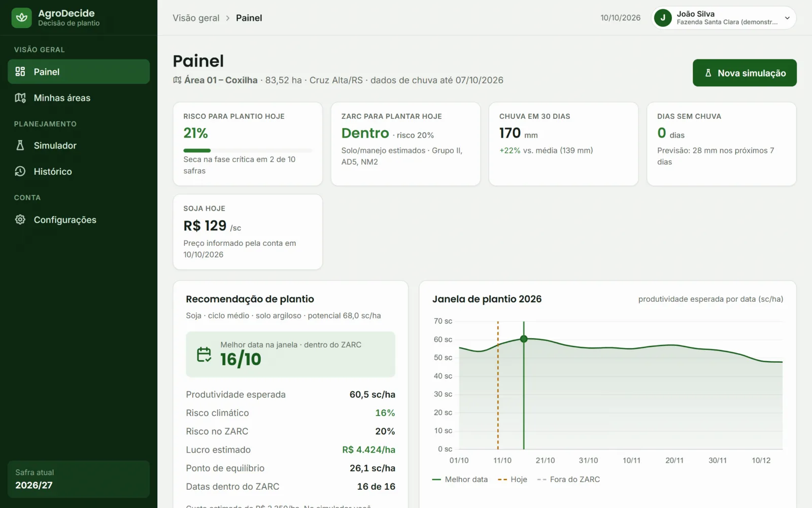Click the flask icon in Nova simulação button
This screenshot has width=812, height=508.
click(x=708, y=73)
